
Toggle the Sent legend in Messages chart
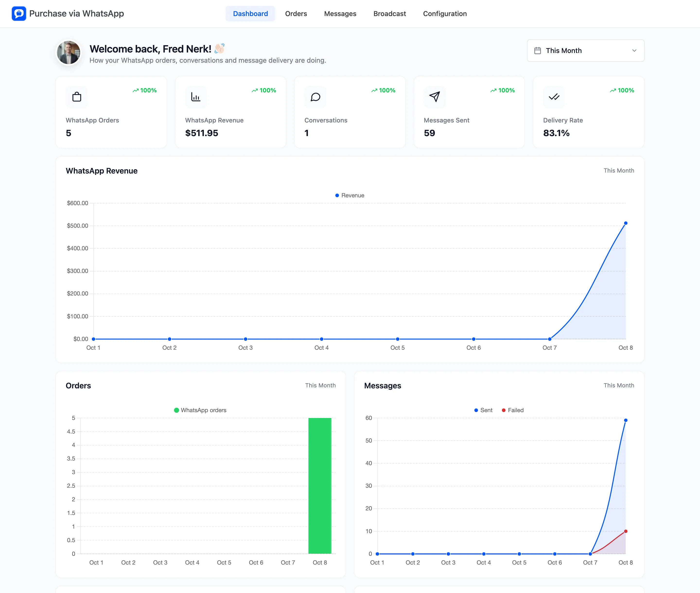[483, 410]
